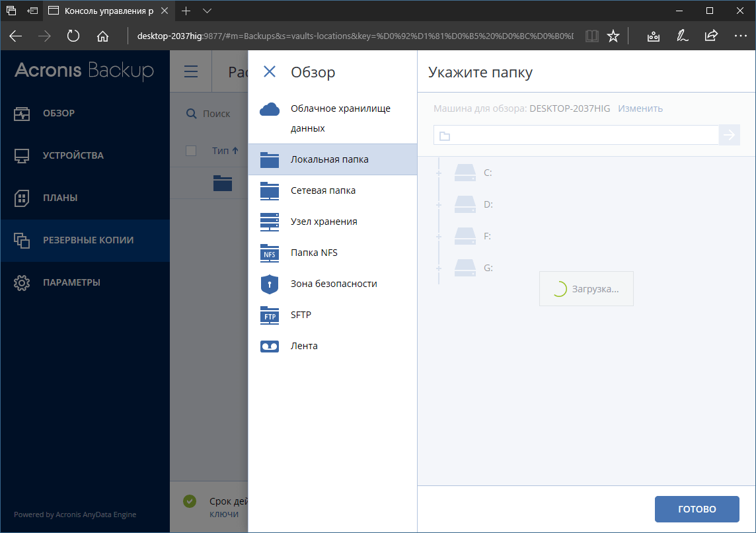Share the page from browser toolbar
Image resolution: width=756 pixels, height=533 pixels.
coord(711,36)
